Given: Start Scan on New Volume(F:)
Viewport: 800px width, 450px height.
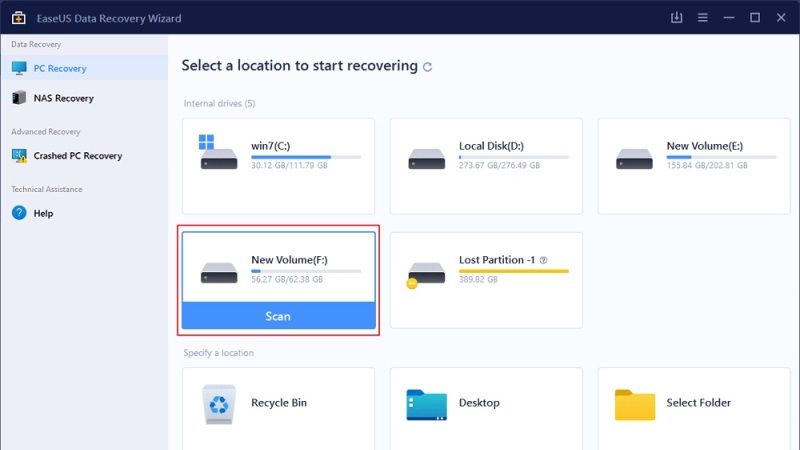Looking at the screenshot, I should point(279,316).
